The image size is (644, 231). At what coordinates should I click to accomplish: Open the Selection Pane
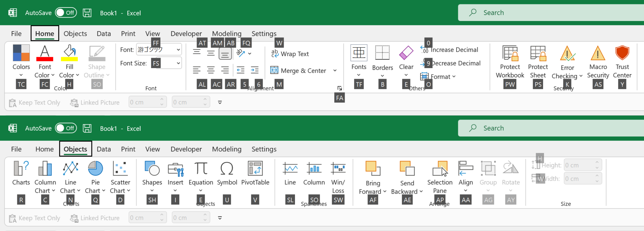pos(440,169)
